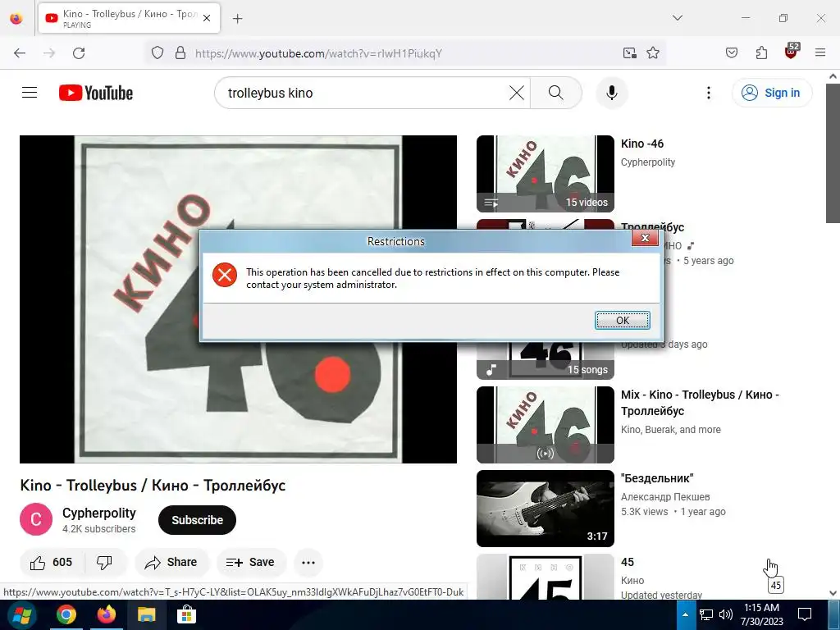Open YouTube settings three-dot menu

[x=708, y=93]
